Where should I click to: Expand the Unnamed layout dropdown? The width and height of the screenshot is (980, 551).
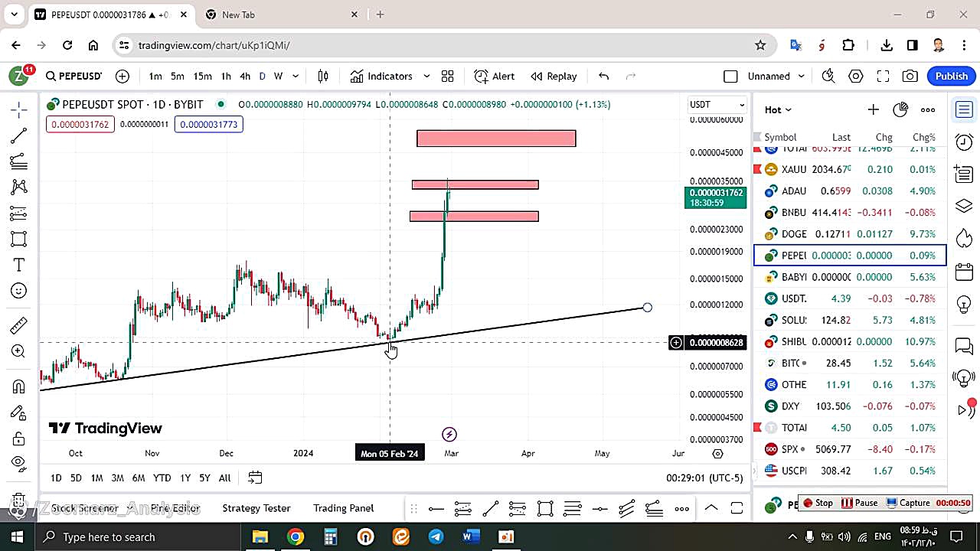click(x=802, y=76)
